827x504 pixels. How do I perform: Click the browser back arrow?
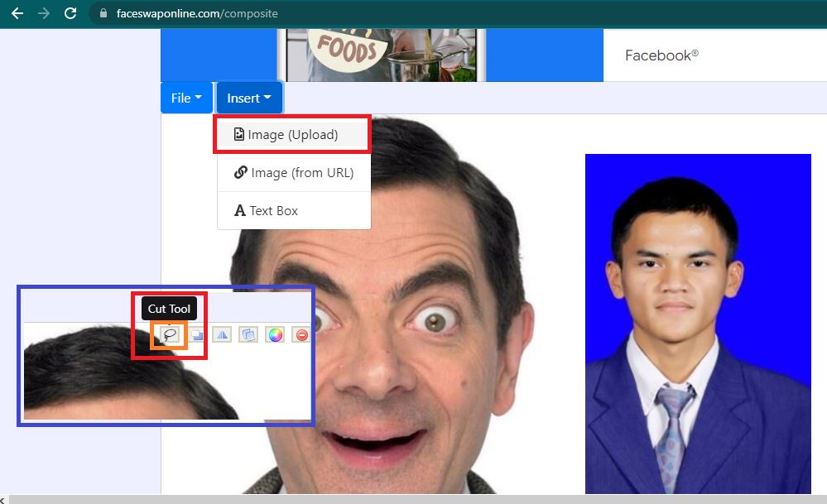[x=17, y=13]
